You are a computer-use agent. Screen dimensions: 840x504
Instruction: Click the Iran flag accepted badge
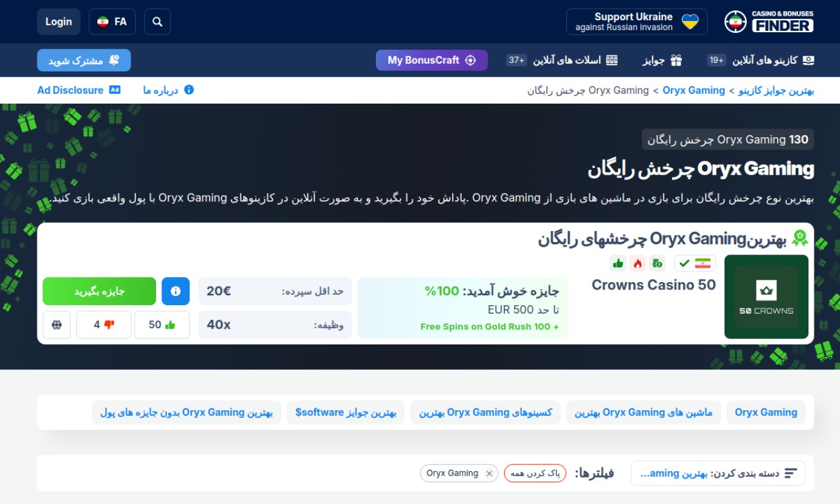point(695,263)
